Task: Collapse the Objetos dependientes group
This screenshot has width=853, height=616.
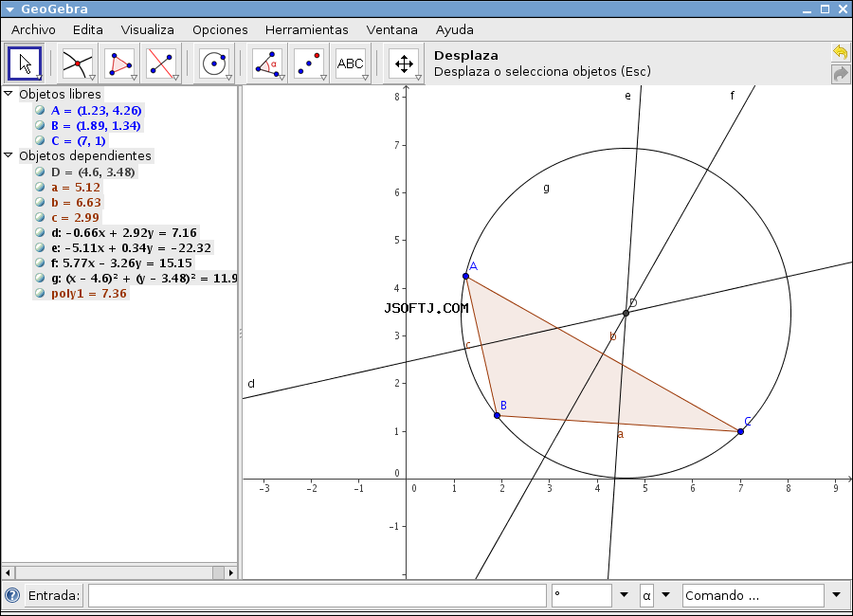Action: click(x=9, y=155)
